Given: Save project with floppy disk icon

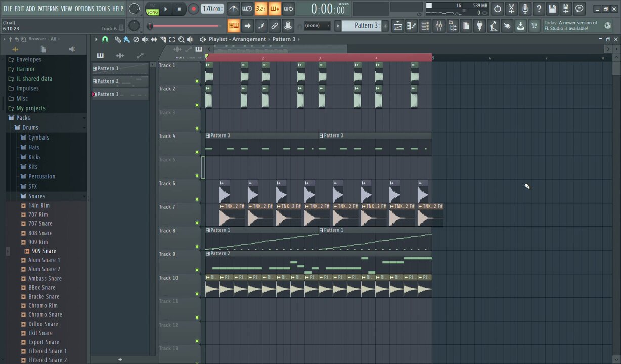Looking at the screenshot, I should point(552,9).
